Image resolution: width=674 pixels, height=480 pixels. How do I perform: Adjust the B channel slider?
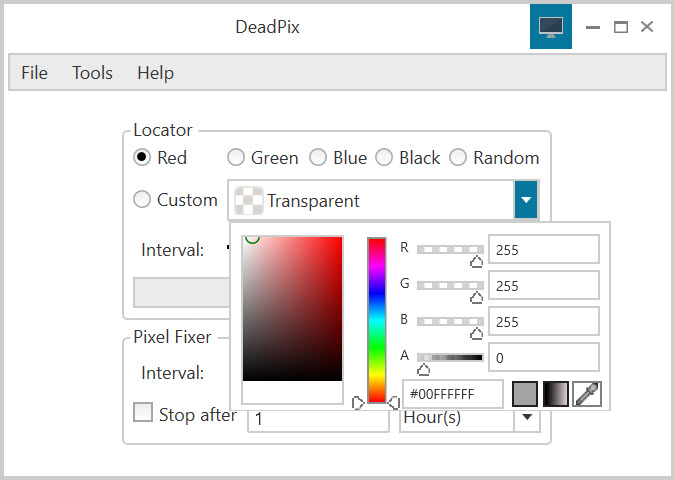click(x=450, y=321)
